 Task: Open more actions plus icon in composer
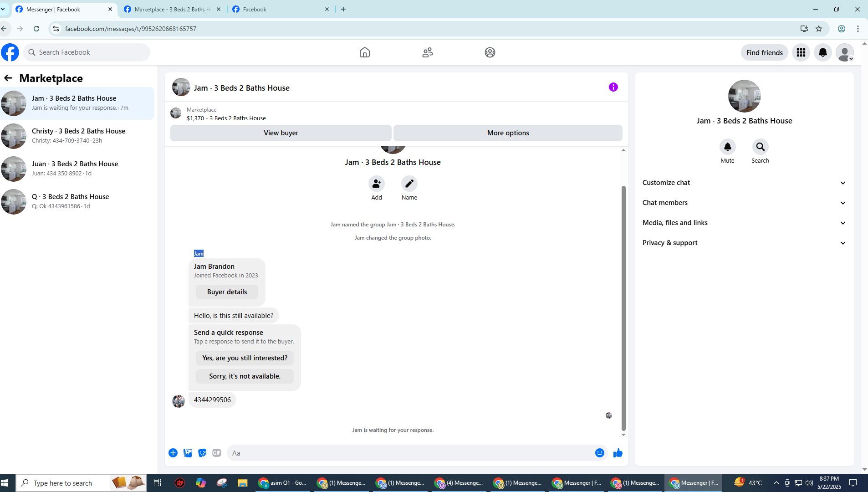point(173,453)
